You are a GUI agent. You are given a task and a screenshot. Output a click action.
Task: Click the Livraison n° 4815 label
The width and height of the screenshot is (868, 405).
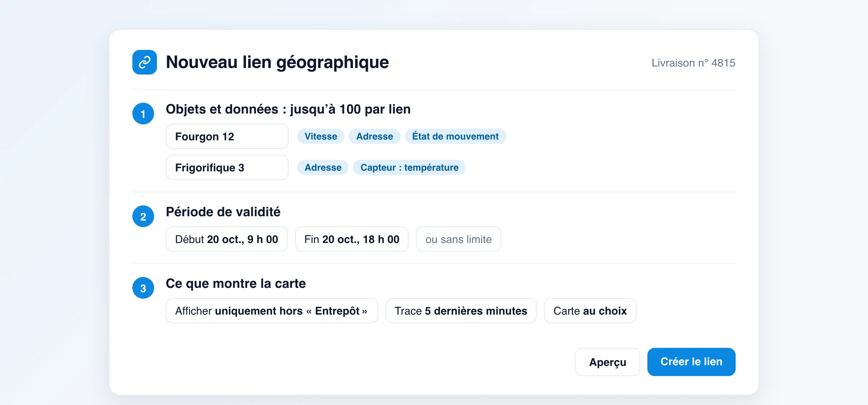point(693,63)
